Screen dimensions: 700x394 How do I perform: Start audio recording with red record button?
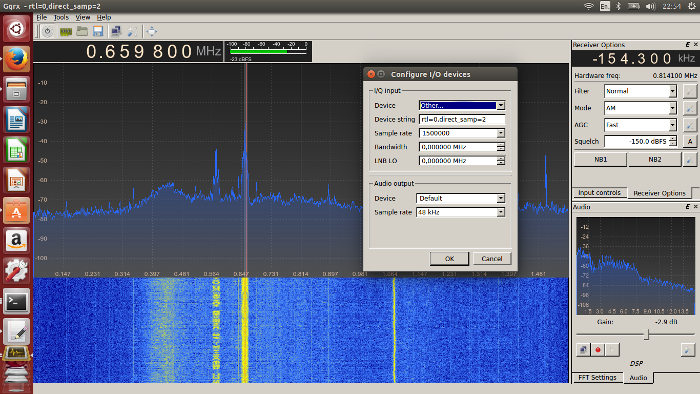point(598,350)
